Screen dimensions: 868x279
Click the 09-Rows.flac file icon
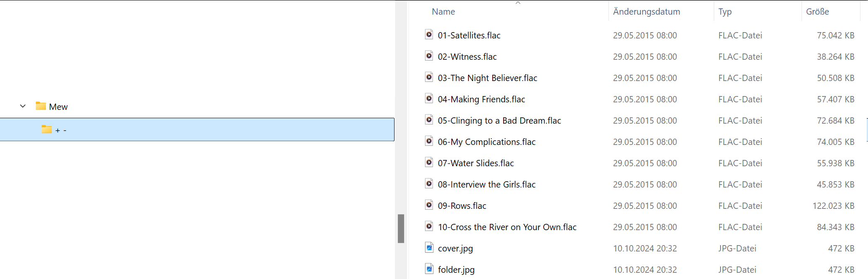(x=429, y=205)
